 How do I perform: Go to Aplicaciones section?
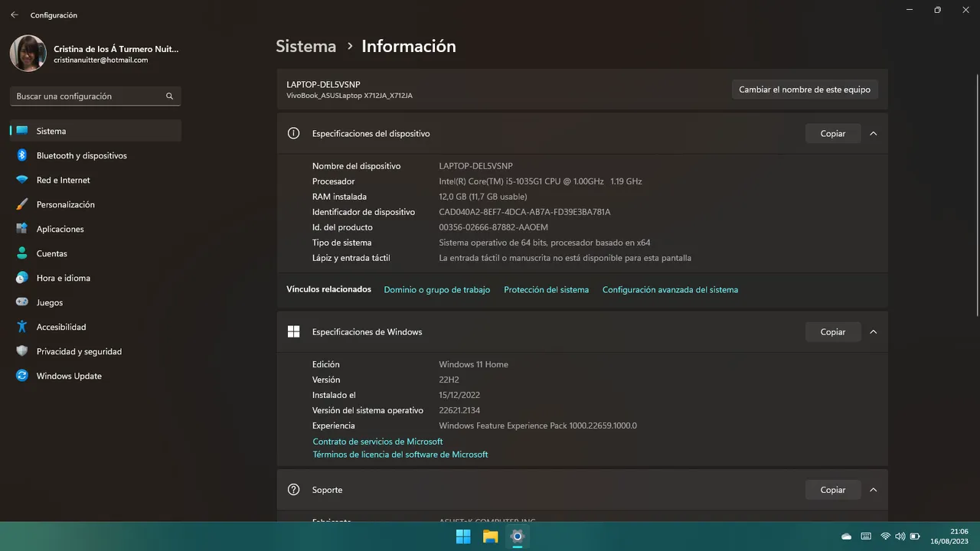click(x=95, y=229)
